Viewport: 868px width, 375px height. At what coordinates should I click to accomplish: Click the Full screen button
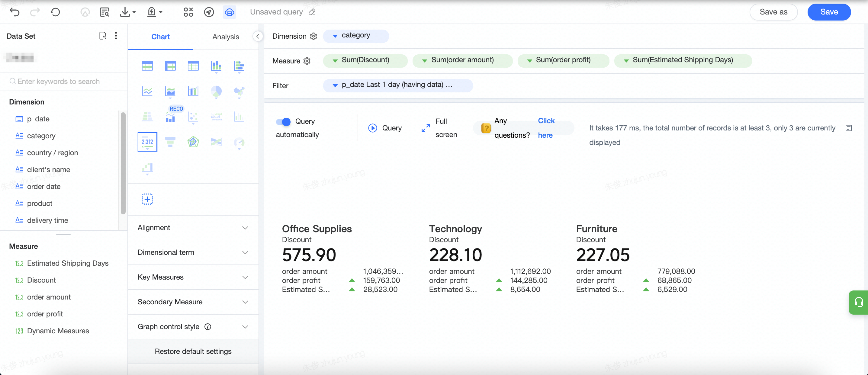[x=439, y=128]
